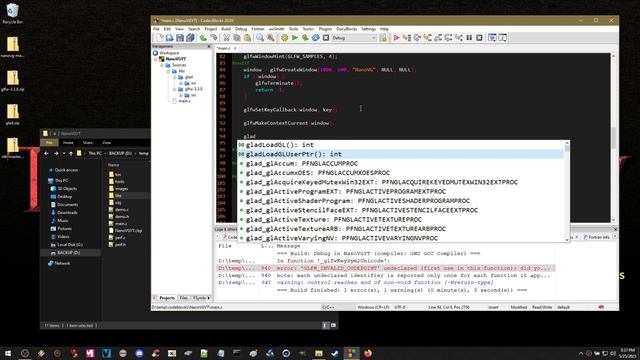The height and width of the screenshot is (360, 640).
Task: Click Step into debug icon
Action: click(x=427, y=38)
